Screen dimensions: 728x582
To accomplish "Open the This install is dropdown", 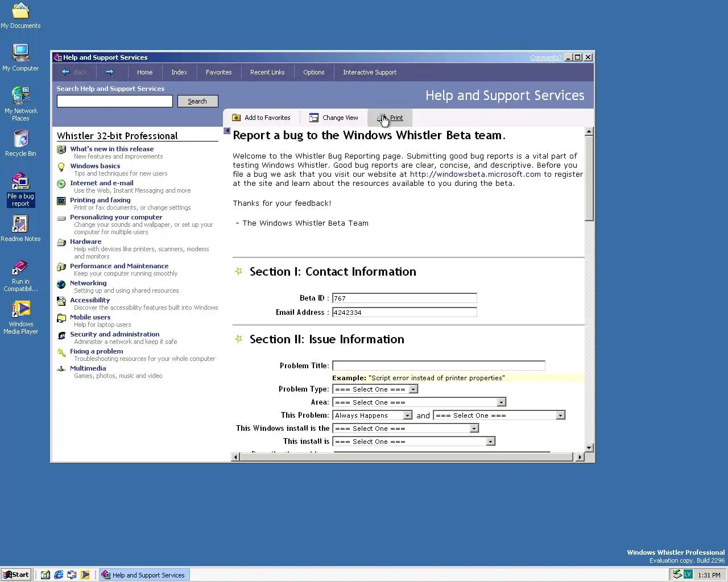I will [x=414, y=442].
